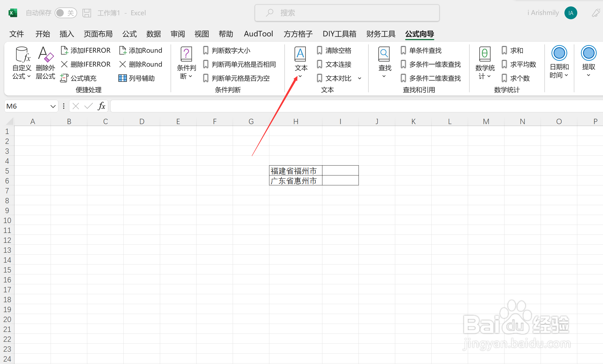Click 删除Round in the ribbon

(141, 64)
